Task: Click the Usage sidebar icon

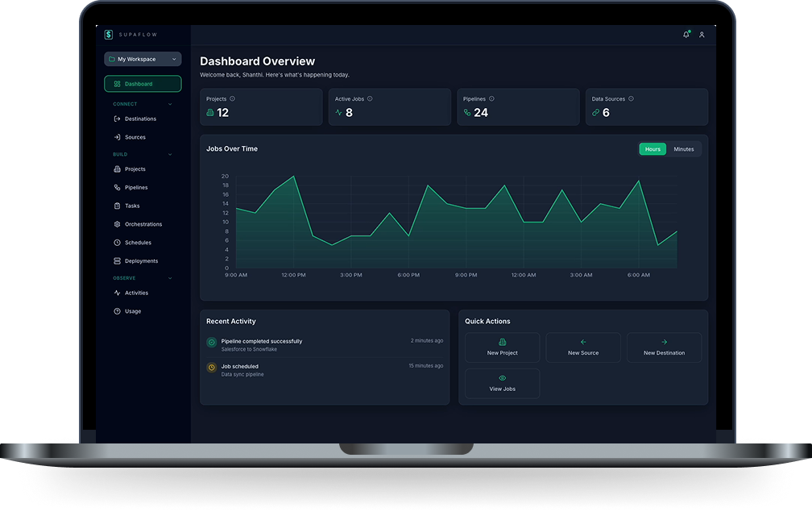Action: (117, 311)
